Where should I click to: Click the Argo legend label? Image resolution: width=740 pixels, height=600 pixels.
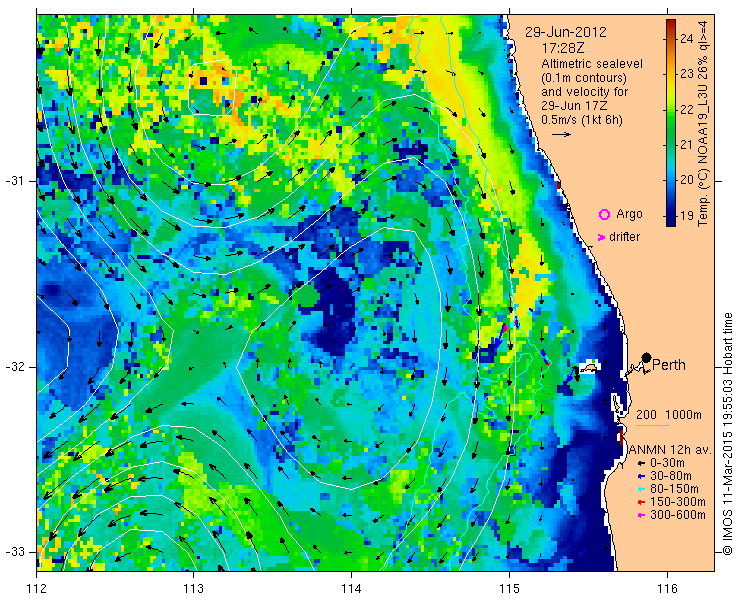[x=629, y=214]
